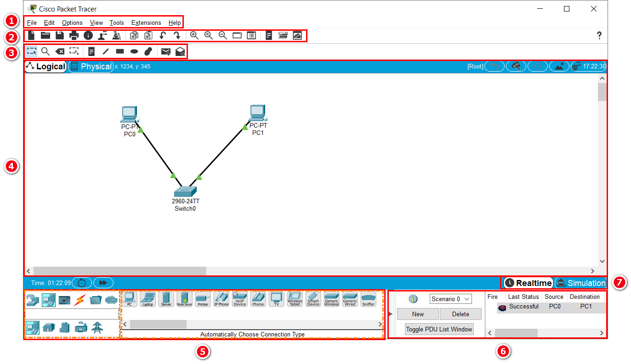The width and height of the screenshot is (631, 364).
Task: Click the Fast Forward Time button
Action: tap(103, 283)
